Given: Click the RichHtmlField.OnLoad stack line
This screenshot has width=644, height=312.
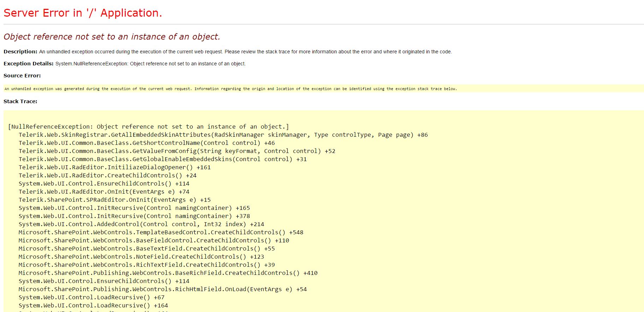Looking at the screenshot, I should point(163,289).
